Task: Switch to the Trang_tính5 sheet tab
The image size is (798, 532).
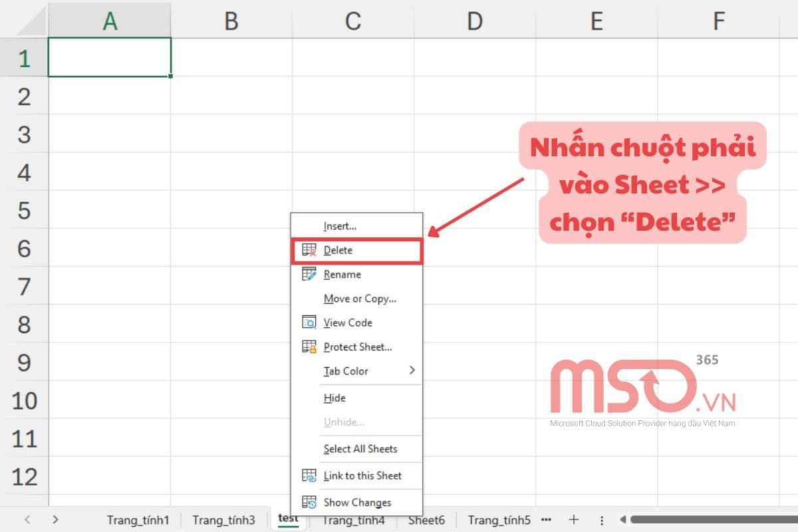Action: pos(499,520)
